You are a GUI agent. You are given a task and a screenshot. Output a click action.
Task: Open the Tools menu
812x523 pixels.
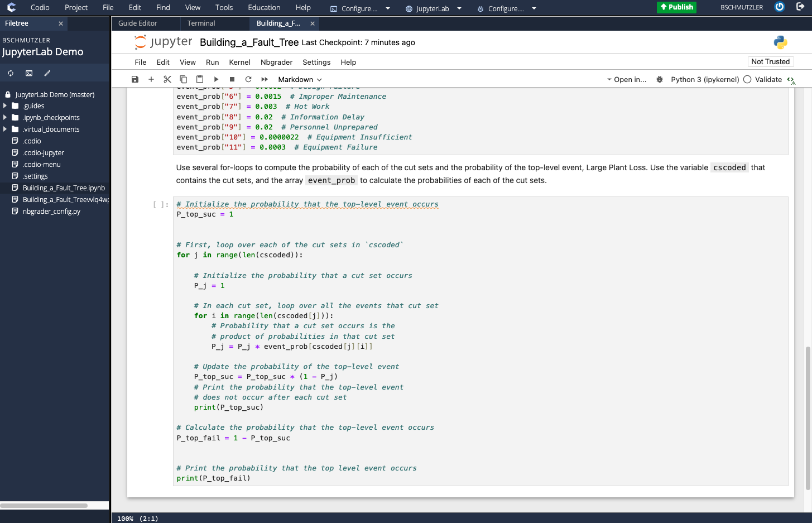(224, 7)
